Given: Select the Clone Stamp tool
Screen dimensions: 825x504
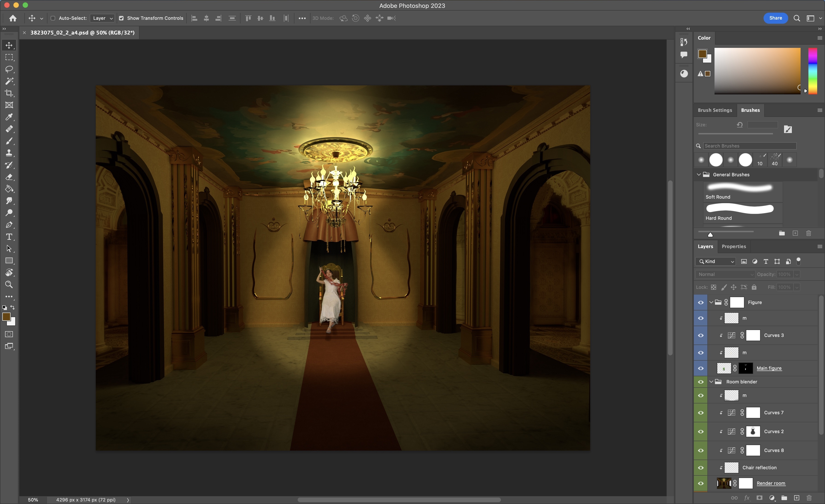Looking at the screenshot, I should pyautogui.click(x=9, y=153).
